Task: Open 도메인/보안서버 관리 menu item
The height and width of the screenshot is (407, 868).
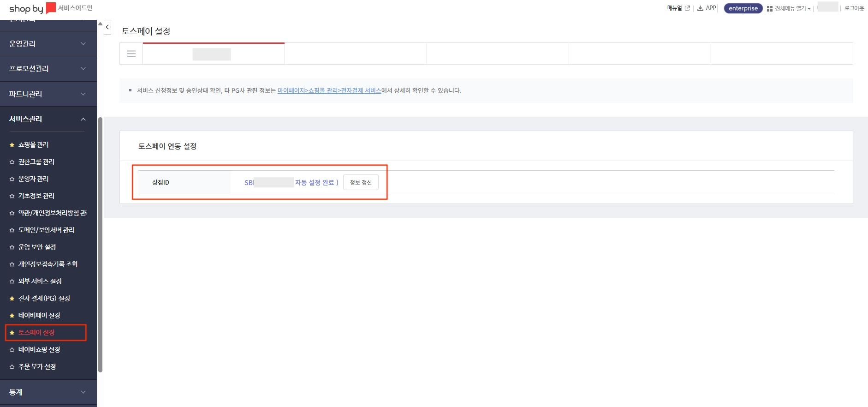Action: (x=47, y=230)
